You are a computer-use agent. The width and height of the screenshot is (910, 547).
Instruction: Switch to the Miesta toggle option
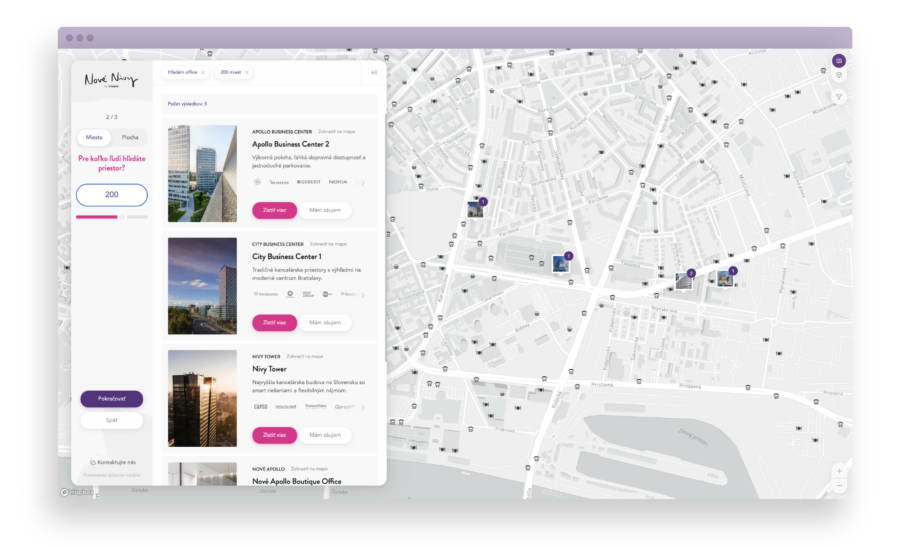[x=94, y=137]
